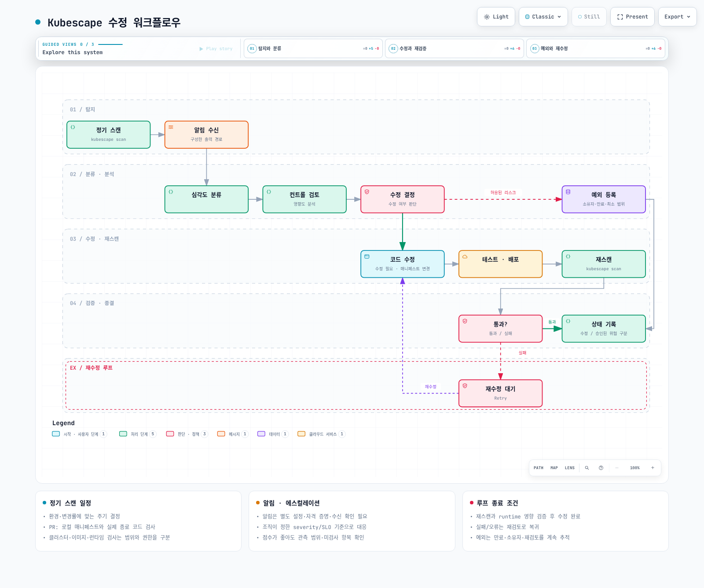Select the 재수정 대기 Retry node

[x=500, y=393]
